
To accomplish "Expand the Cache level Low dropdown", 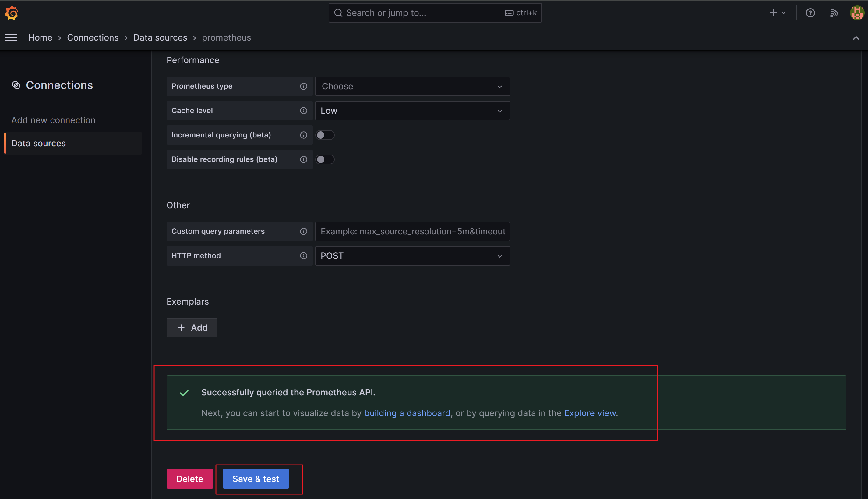I will (412, 111).
